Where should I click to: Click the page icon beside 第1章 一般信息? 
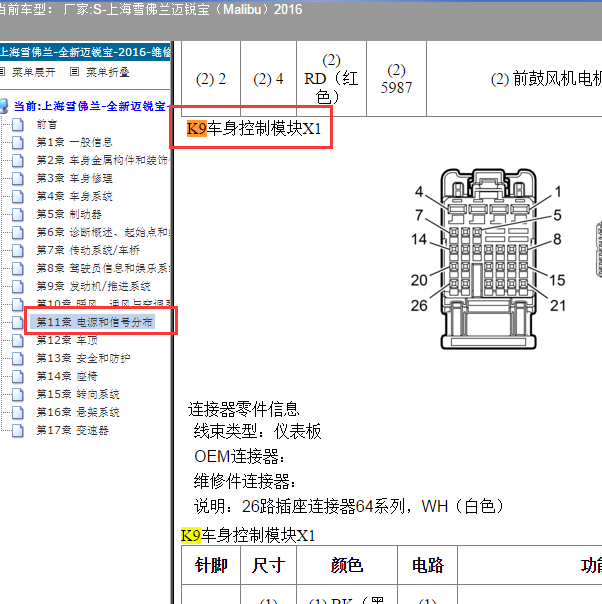coord(18,143)
